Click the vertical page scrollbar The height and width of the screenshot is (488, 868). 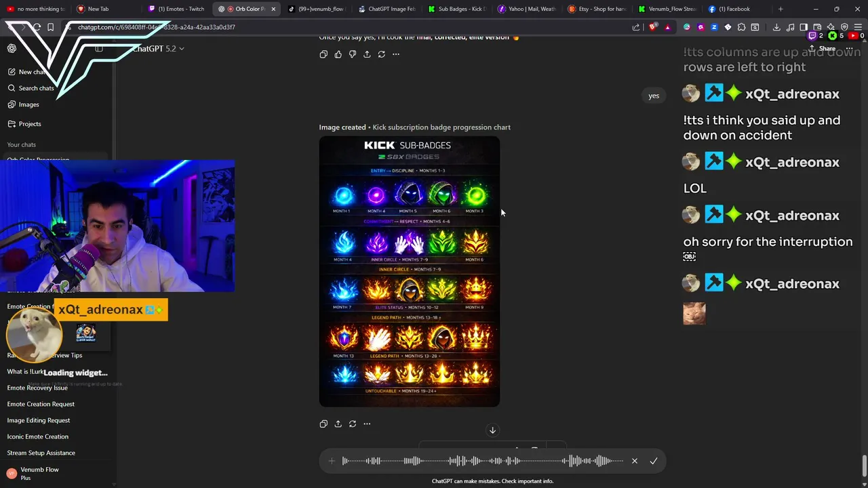pyautogui.click(x=864, y=466)
